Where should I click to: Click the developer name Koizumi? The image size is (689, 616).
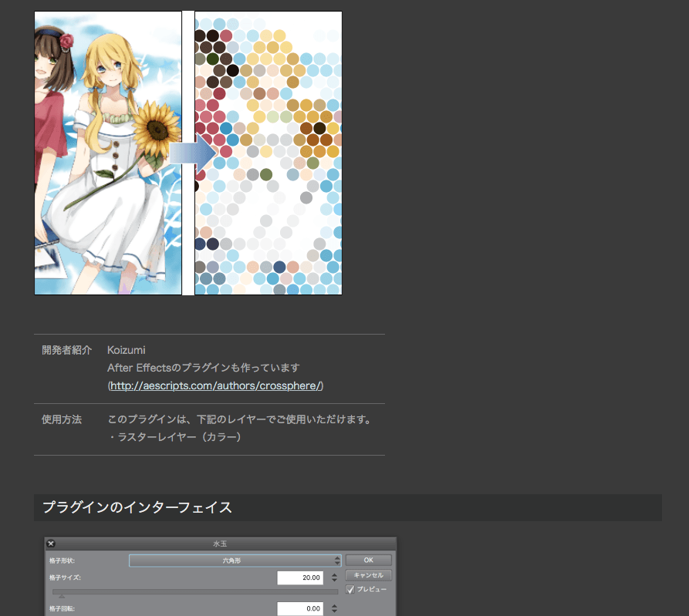[x=126, y=350]
